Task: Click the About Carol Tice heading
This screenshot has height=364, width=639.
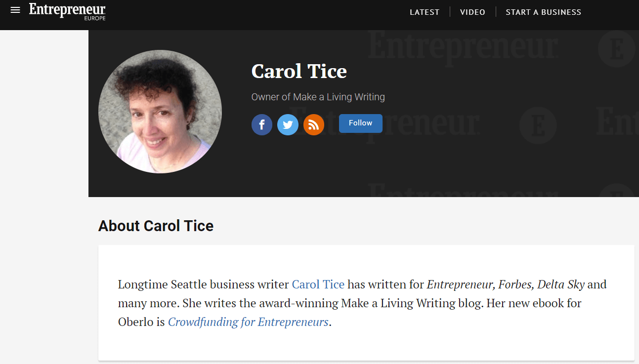Action: [x=156, y=226]
